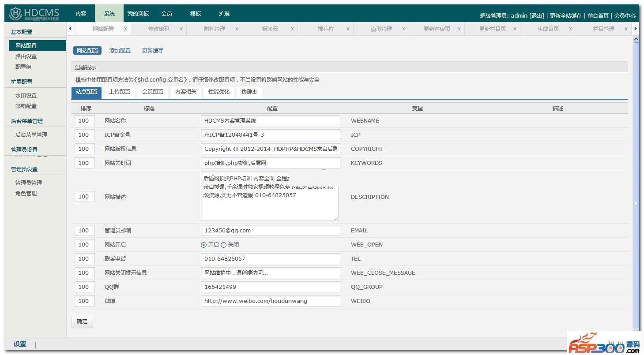
Task: Click the 更新缓存 link
Action: tap(153, 51)
